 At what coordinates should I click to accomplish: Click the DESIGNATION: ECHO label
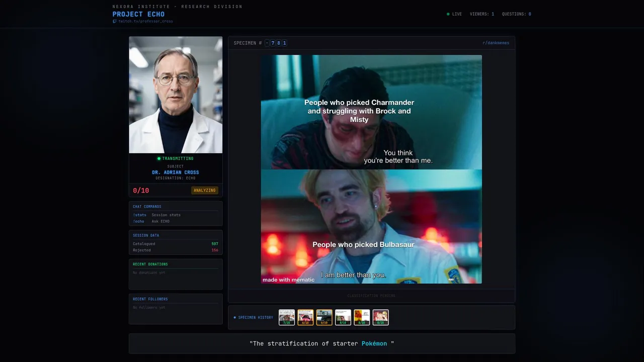point(176,178)
